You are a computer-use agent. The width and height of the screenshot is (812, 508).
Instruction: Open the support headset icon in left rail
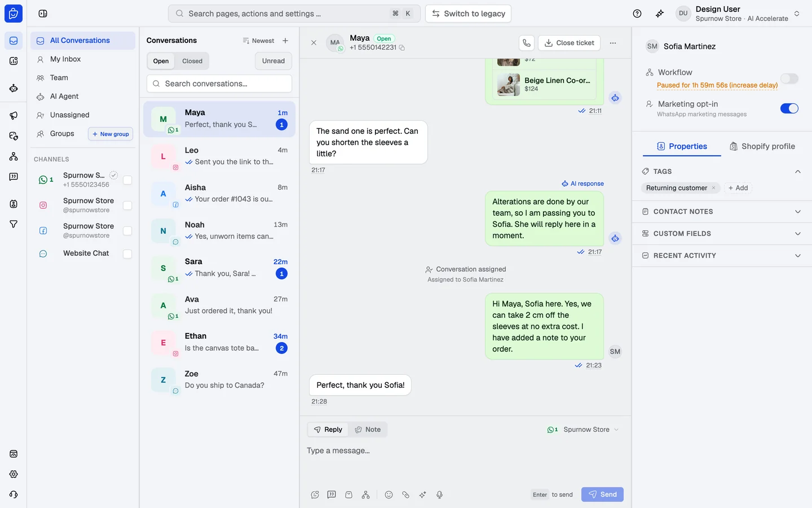point(14,494)
